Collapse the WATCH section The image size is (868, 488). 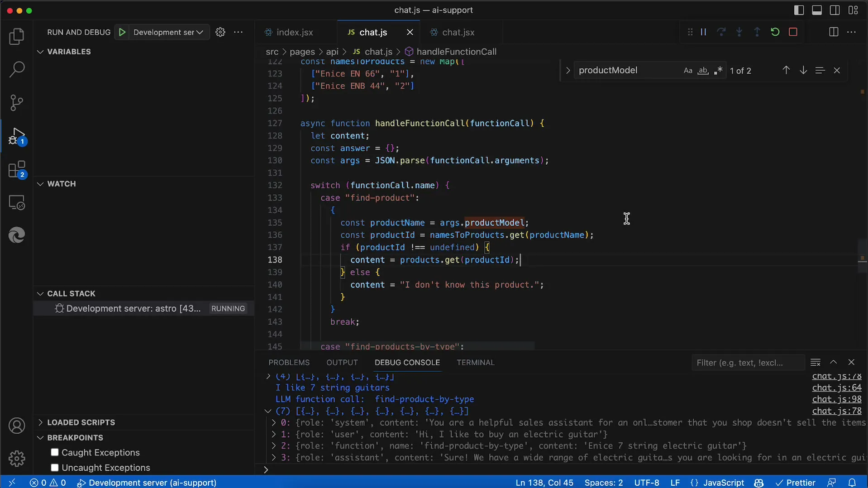coord(40,184)
